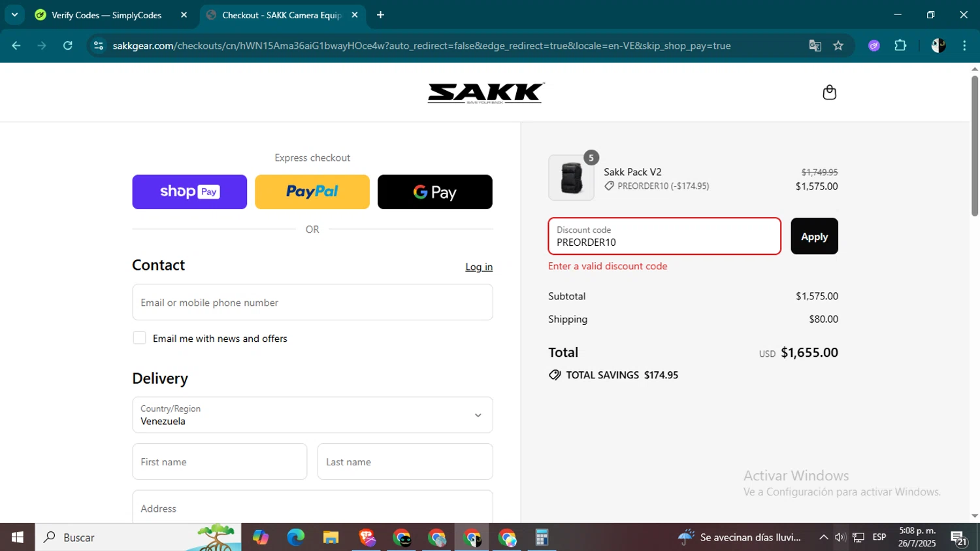Open the purple extension icon in toolbar
The image size is (980, 551).
click(874, 46)
